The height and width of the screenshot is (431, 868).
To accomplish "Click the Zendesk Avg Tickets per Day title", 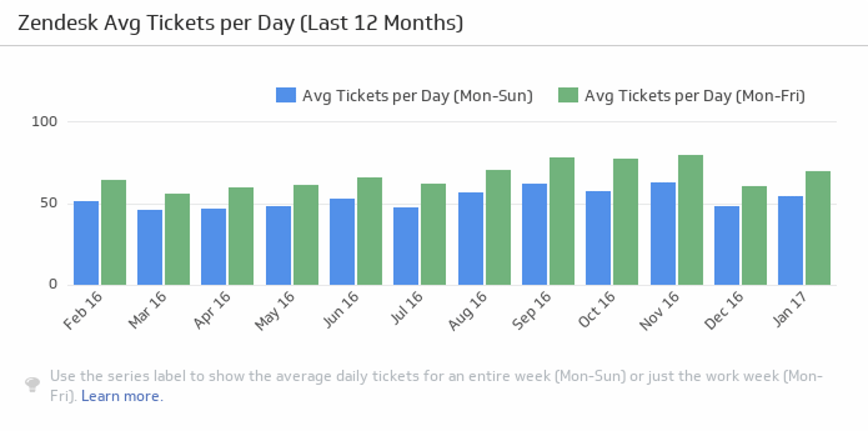I will tap(240, 23).
